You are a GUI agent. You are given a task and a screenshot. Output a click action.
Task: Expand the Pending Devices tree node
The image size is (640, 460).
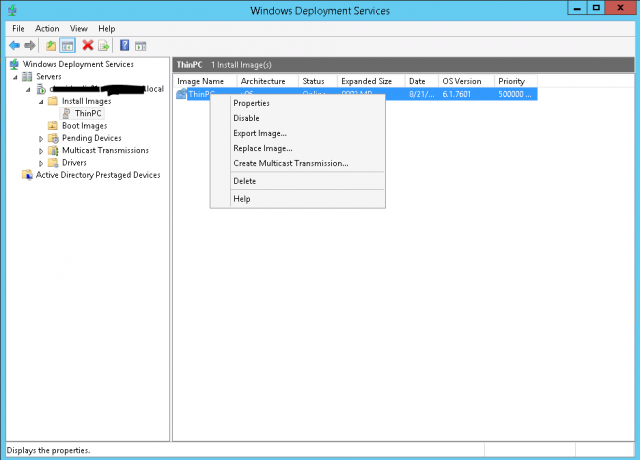(x=41, y=138)
